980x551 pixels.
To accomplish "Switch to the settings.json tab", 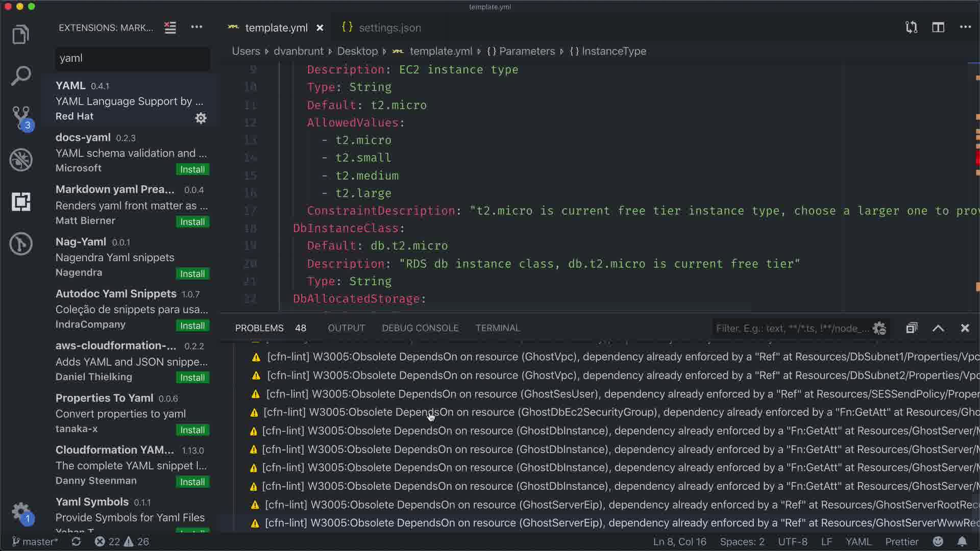I will [389, 28].
